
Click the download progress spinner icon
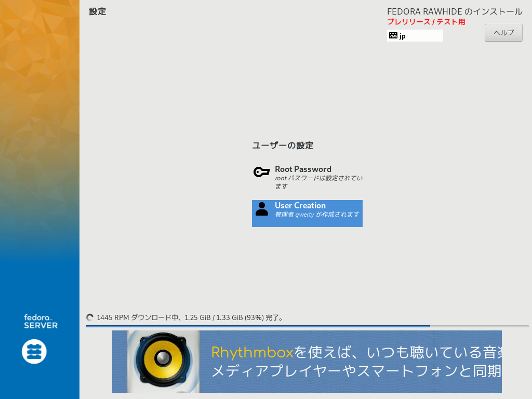point(90,317)
